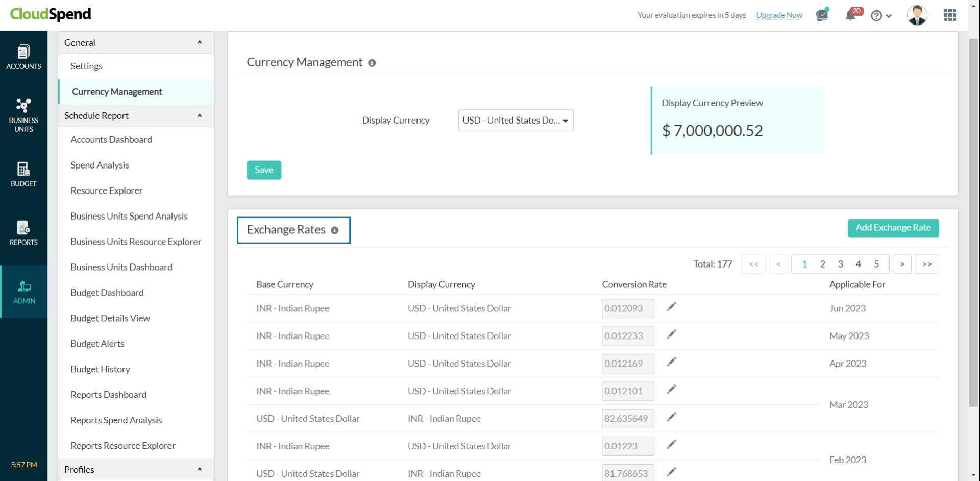The height and width of the screenshot is (481, 980).
Task: Edit the 0.01223 rate pencil icon
Action: click(672, 444)
